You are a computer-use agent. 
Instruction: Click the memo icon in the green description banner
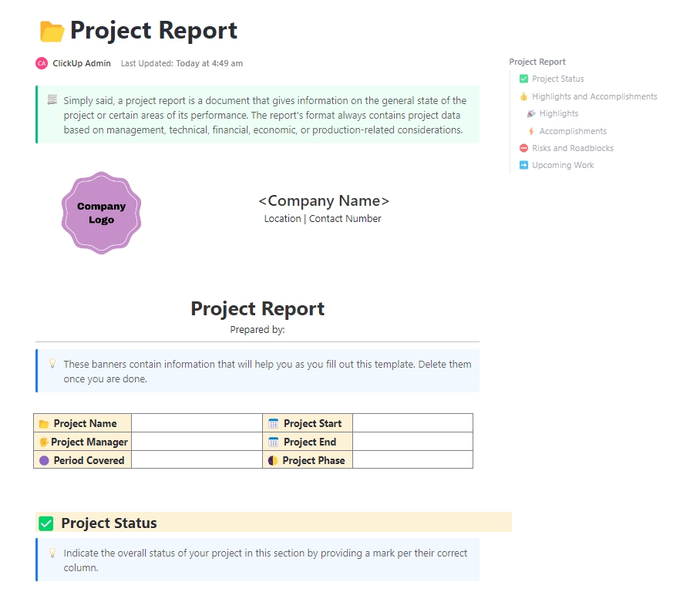click(51, 100)
